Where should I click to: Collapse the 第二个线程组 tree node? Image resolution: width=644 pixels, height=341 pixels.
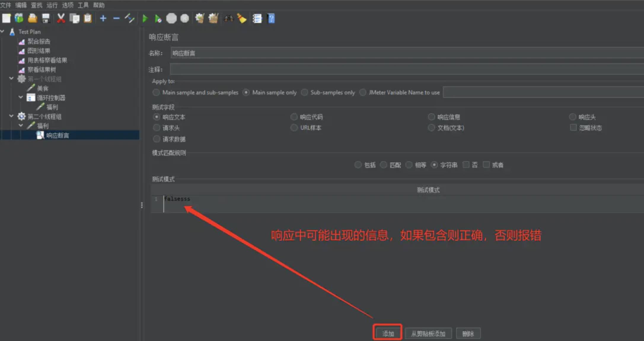tap(11, 116)
